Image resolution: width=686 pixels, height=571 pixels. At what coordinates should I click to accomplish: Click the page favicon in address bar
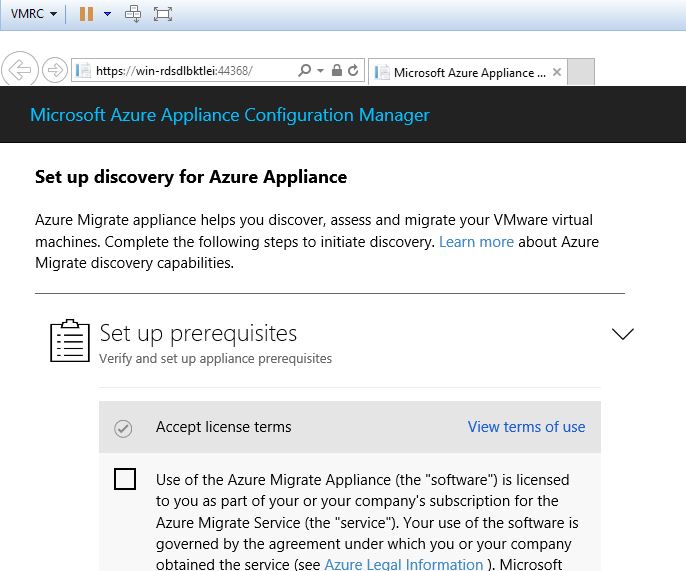pos(83,70)
